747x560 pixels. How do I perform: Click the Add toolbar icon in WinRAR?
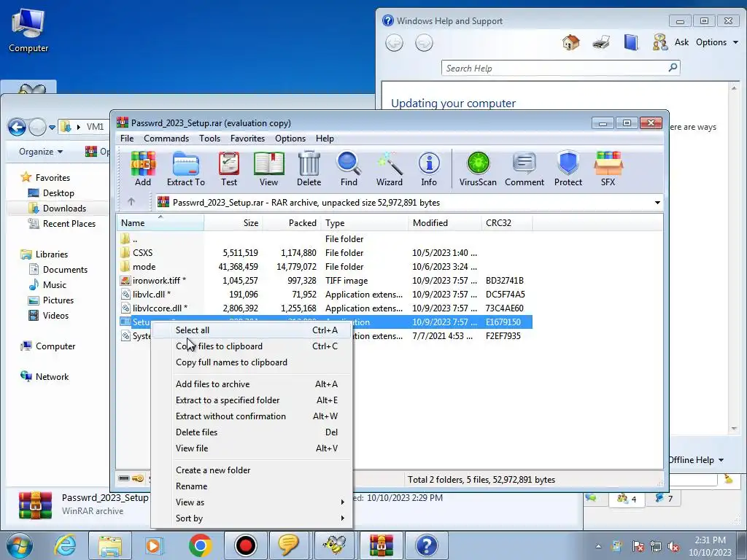click(143, 168)
